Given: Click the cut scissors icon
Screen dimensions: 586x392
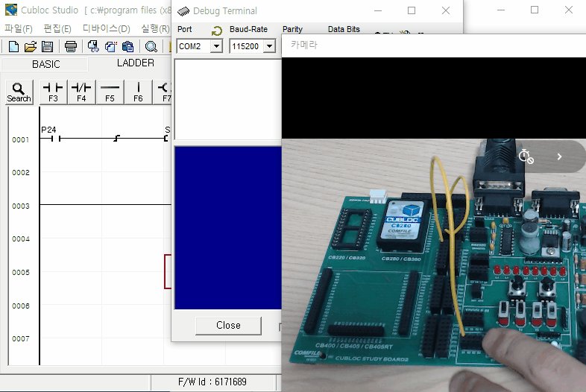Looking at the screenshot, I should coord(93,46).
